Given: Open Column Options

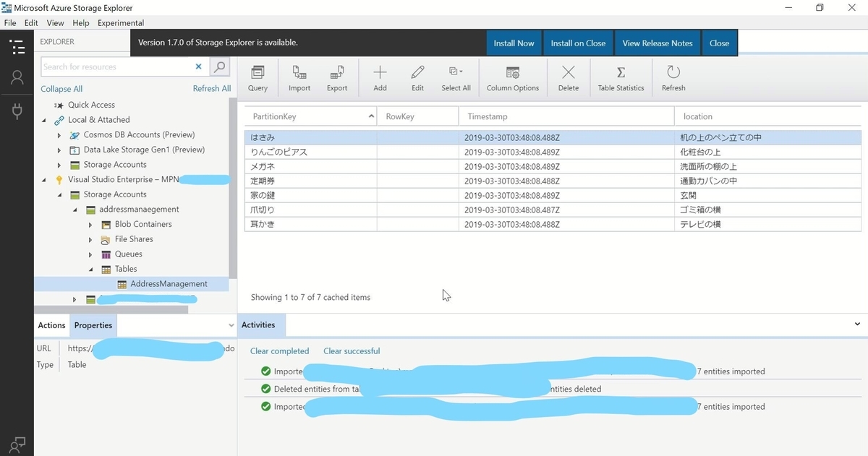Looking at the screenshot, I should point(513,78).
